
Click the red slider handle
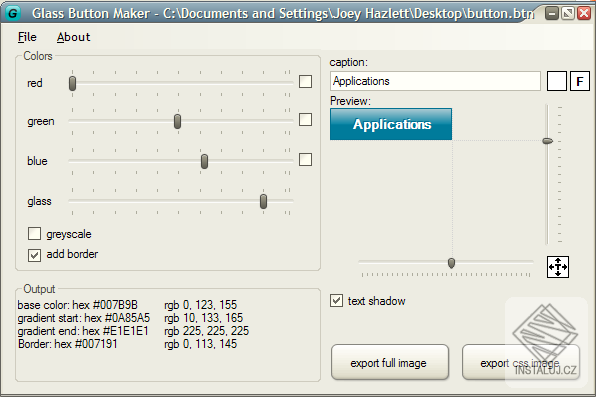click(x=72, y=83)
